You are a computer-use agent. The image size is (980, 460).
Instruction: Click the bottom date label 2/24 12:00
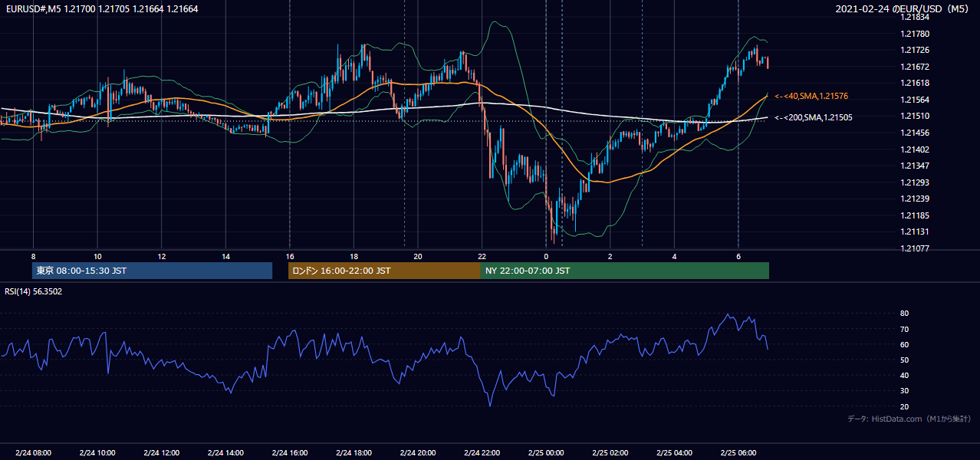point(162,453)
